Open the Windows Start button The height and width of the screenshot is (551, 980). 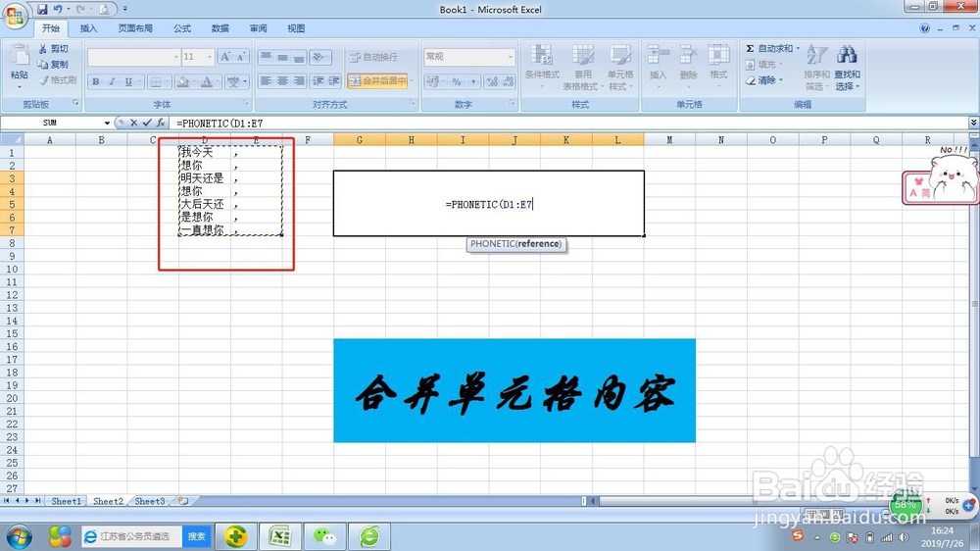point(19,536)
